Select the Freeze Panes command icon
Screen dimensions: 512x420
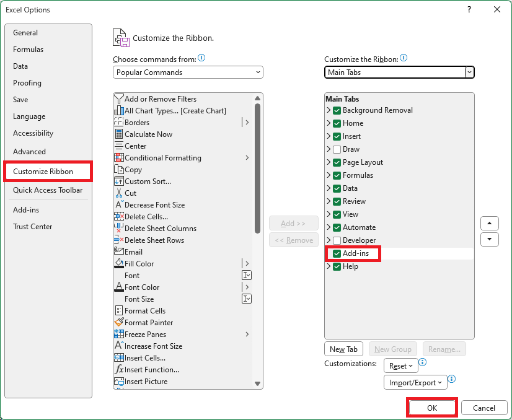(x=120, y=335)
